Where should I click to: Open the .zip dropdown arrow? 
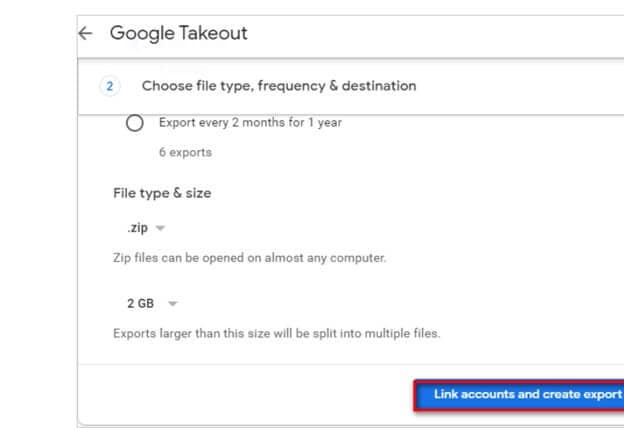click(161, 228)
